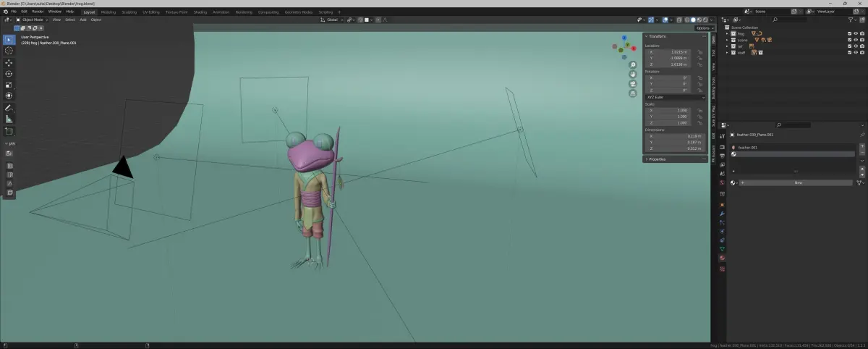868x349 pixels.
Task: Select the Transform tool
Action: (9, 96)
